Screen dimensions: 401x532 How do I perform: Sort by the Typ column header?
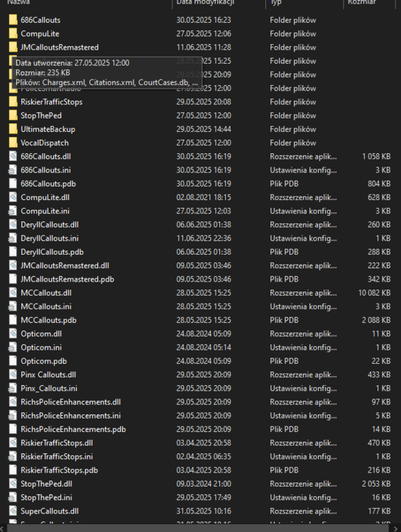tap(275, 2)
